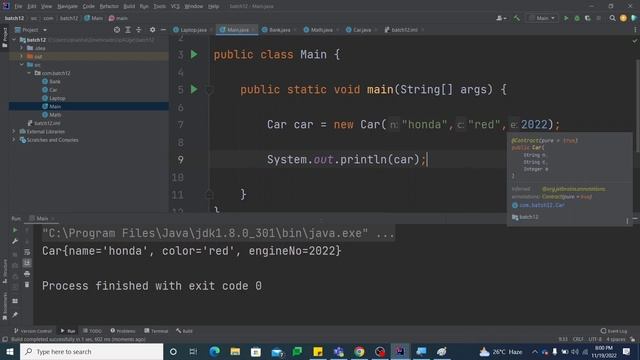640x360 pixels.
Task: Click the collapse all icon in Project panel
Action: click(x=139, y=30)
